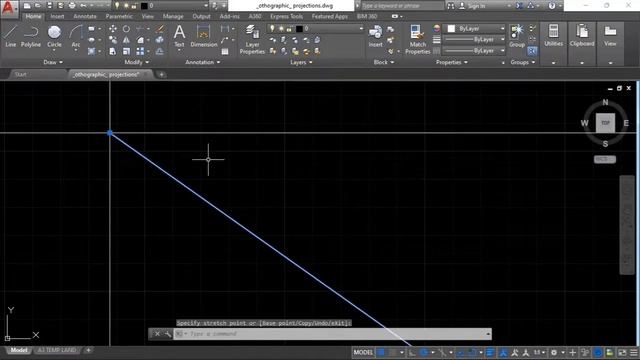
Task: Switch to the Start file tab
Action: [20, 74]
